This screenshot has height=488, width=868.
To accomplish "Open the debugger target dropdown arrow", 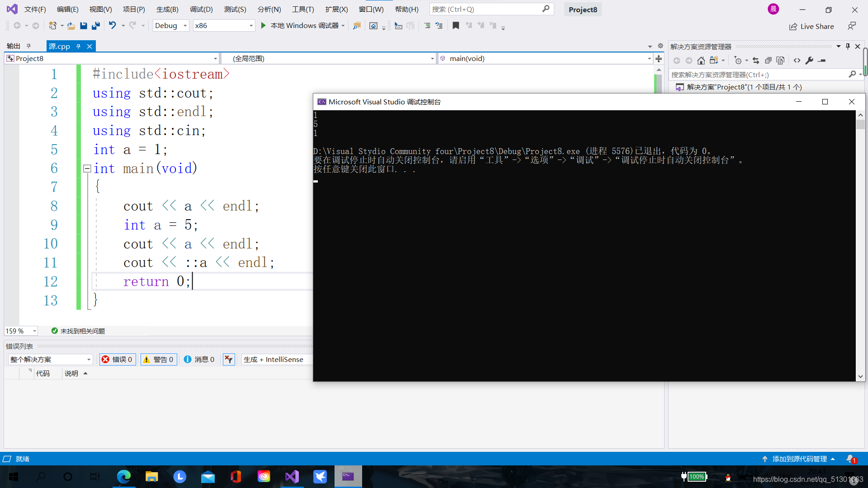I will tap(344, 26).
